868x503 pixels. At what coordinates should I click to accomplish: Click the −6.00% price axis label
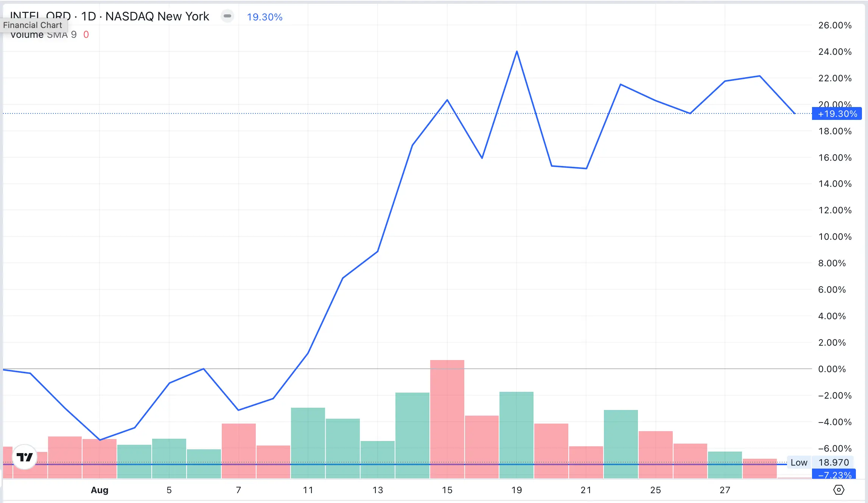[835, 449]
